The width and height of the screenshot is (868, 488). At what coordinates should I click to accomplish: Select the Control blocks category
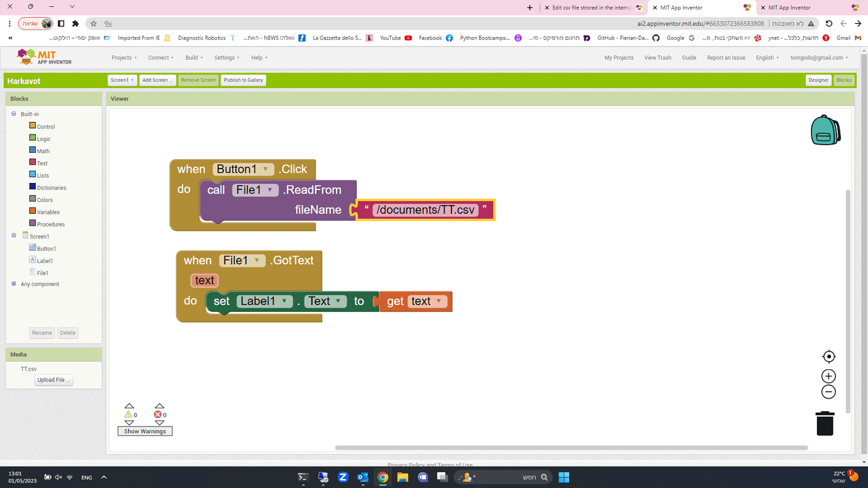[45, 126]
